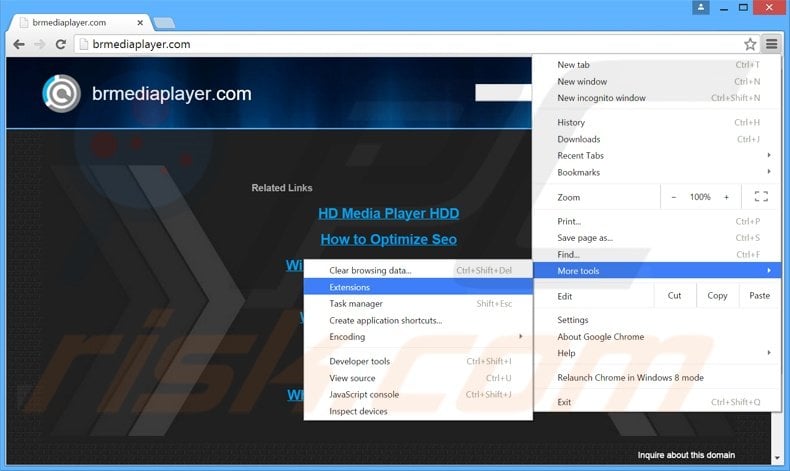
Task: Select New tab from the menu
Action: click(x=657, y=65)
